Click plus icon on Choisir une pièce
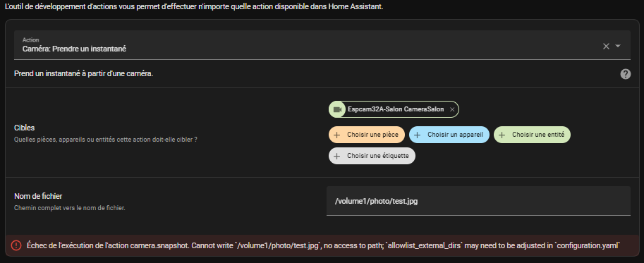644x263 pixels. point(336,135)
